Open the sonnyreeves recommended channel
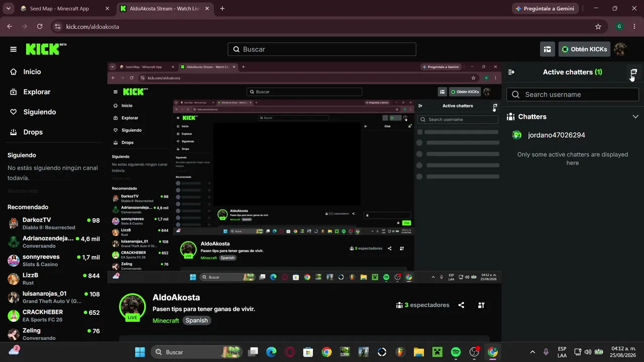644x362 pixels. [x=53, y=260]
